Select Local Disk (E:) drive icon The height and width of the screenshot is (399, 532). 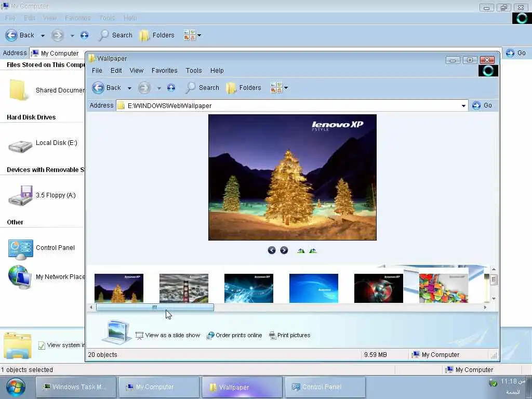[x=20, y=146]
